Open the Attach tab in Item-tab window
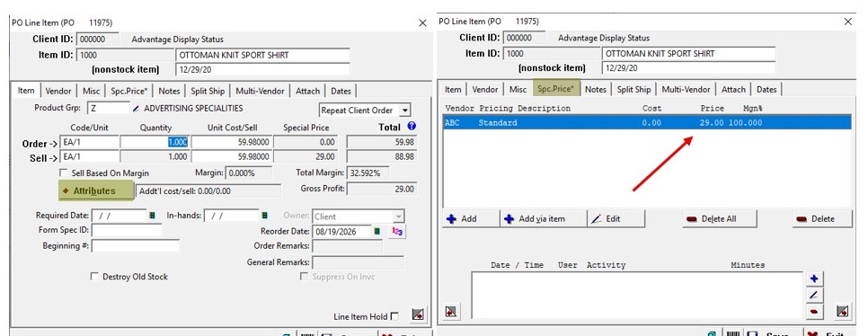This screenshot has width=868, height=336. coord(307,91)
